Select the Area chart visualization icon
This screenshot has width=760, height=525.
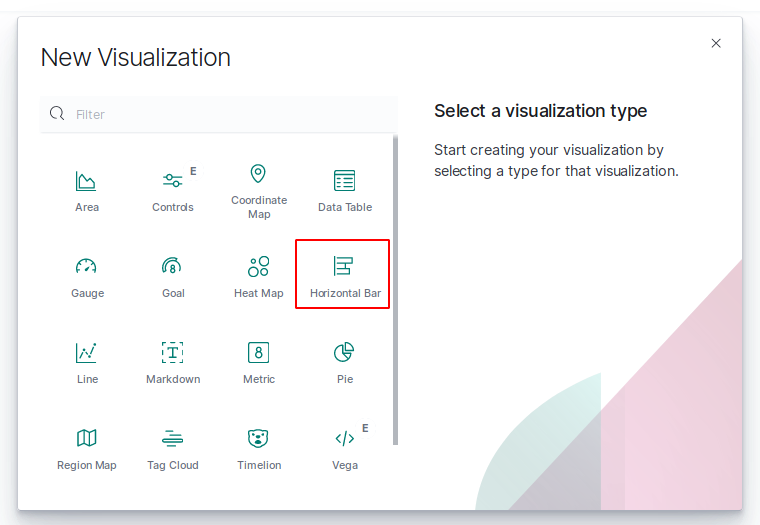86,181
